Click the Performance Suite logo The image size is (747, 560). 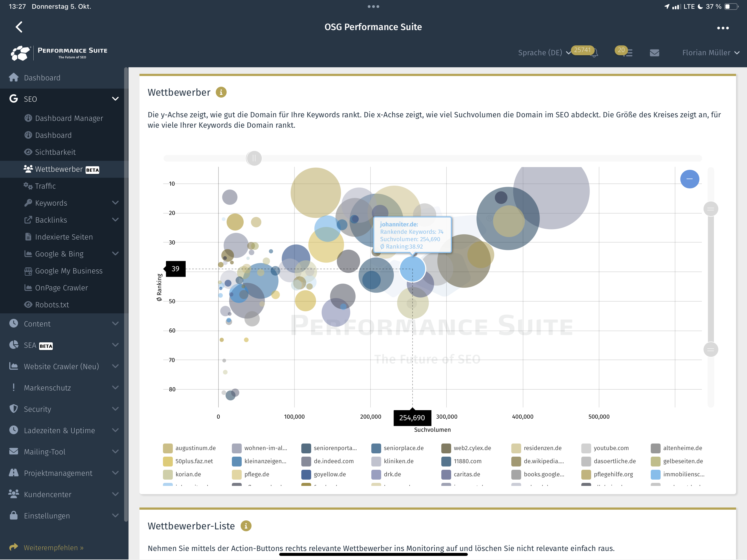[59, 53]
